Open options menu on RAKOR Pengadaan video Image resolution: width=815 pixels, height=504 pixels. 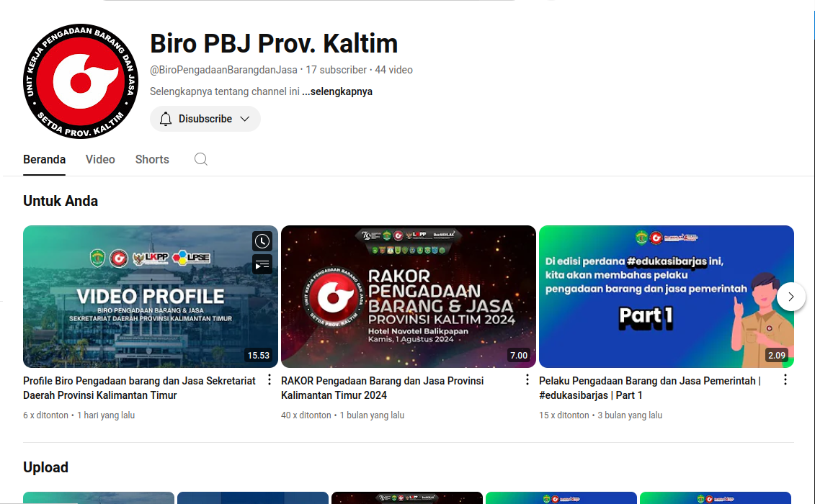(x=527, y=379)
